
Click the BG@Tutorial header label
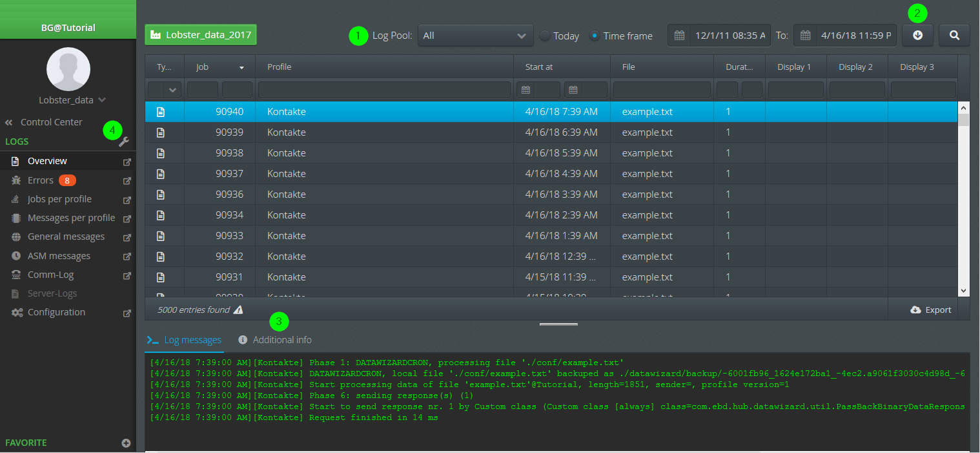(68, 28)
